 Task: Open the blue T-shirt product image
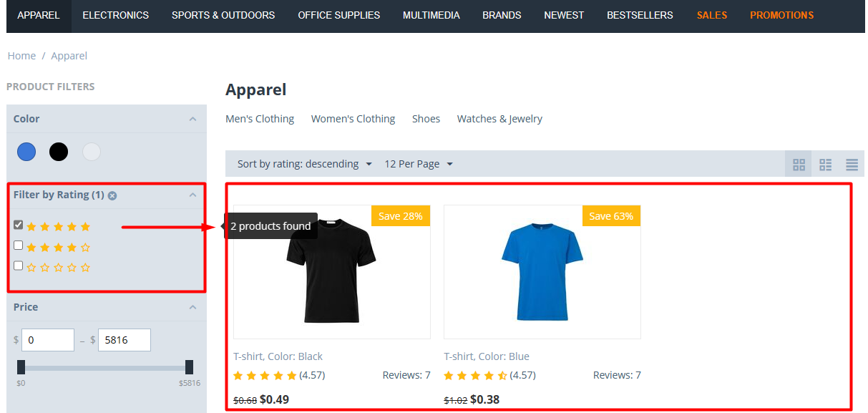[542, 272]
